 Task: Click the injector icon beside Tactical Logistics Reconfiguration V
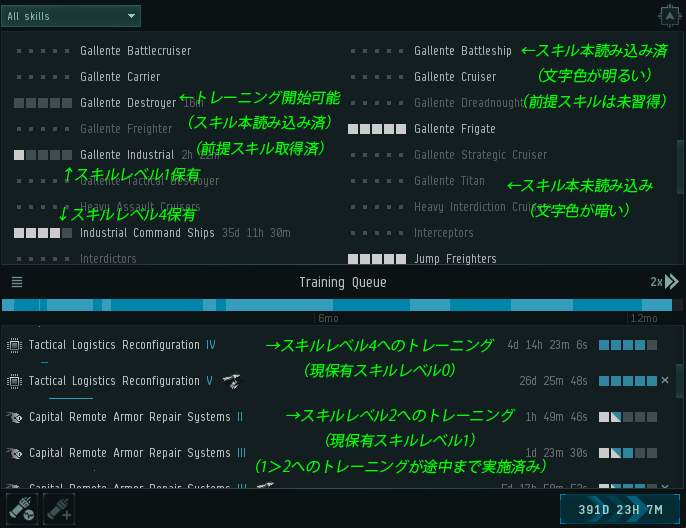click(231, 381)
